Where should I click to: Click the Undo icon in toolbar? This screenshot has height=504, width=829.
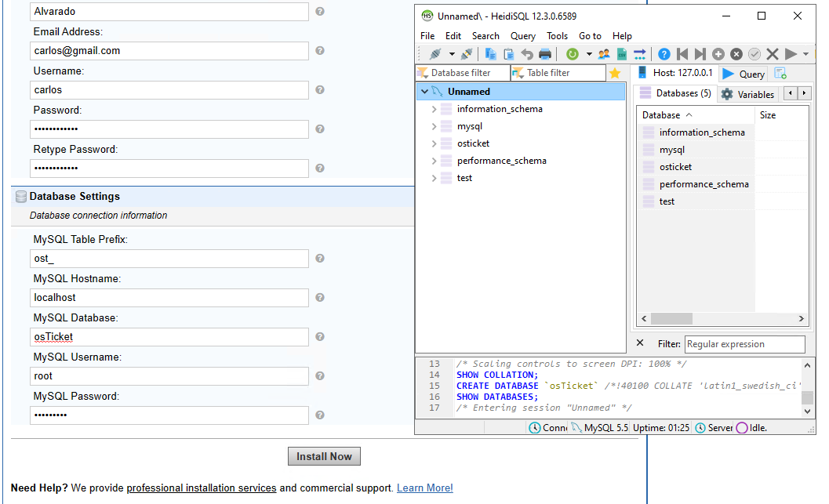[x=527, y=55]
